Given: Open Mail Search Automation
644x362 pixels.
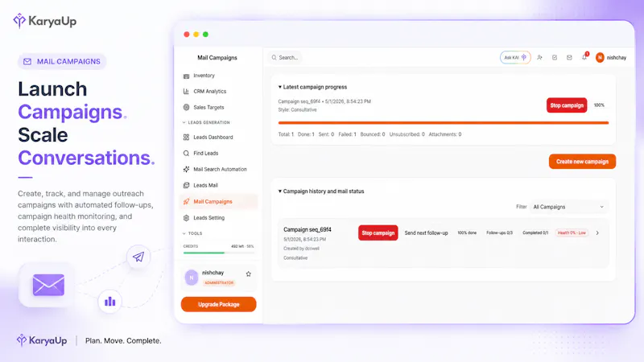Looking at the screenshot, I should pyautogui.click(x=220, y=170).
